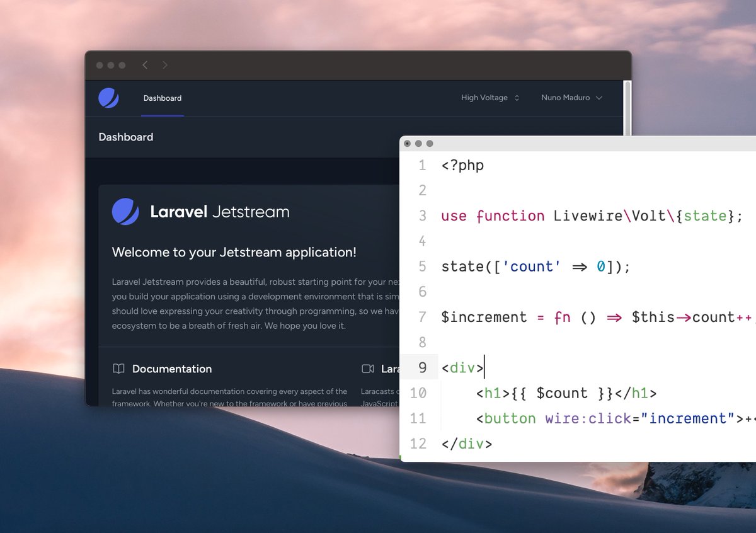
Task: Click the "increment" attribute value on line 11
Action: tap(687, 418)
